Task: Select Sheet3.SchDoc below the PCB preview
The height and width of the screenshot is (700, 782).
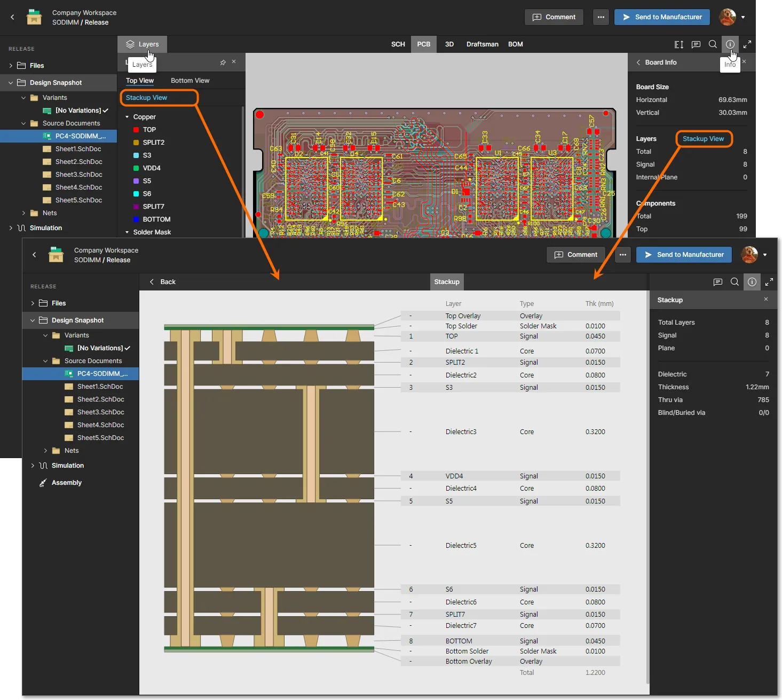Action: point(100,412)
